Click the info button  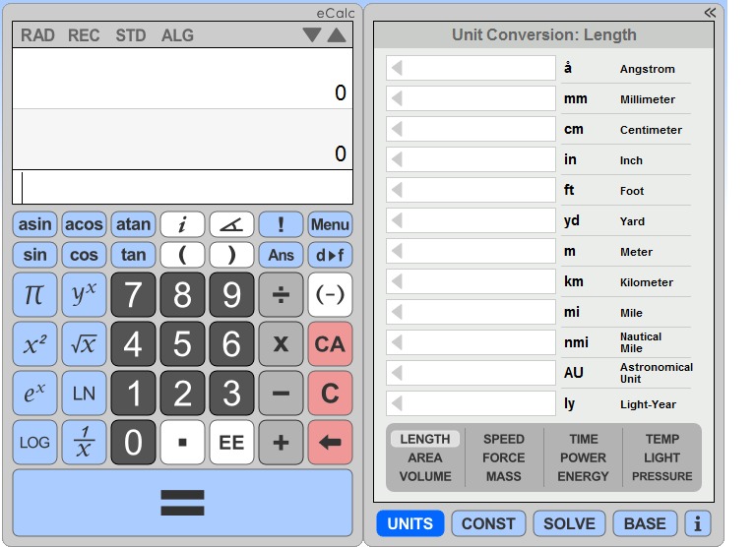(697, 523)
